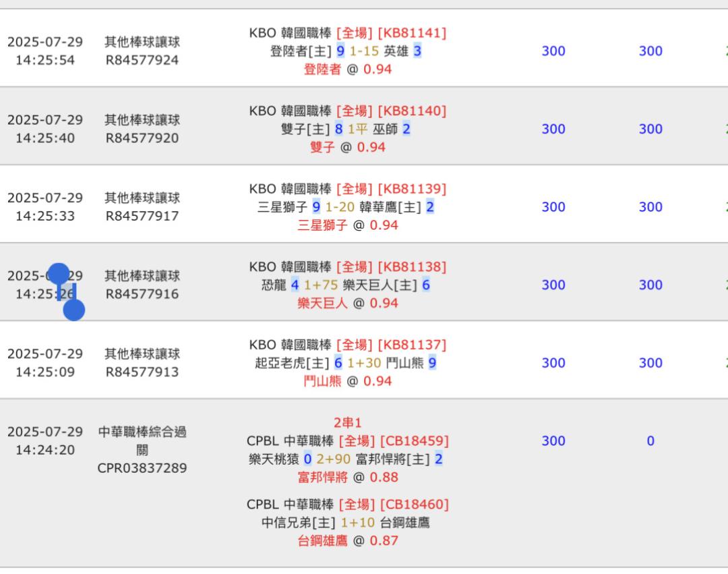Select parlay order number CPR03837289
This screenshot has height=574, width=728.
pos(142,467)
